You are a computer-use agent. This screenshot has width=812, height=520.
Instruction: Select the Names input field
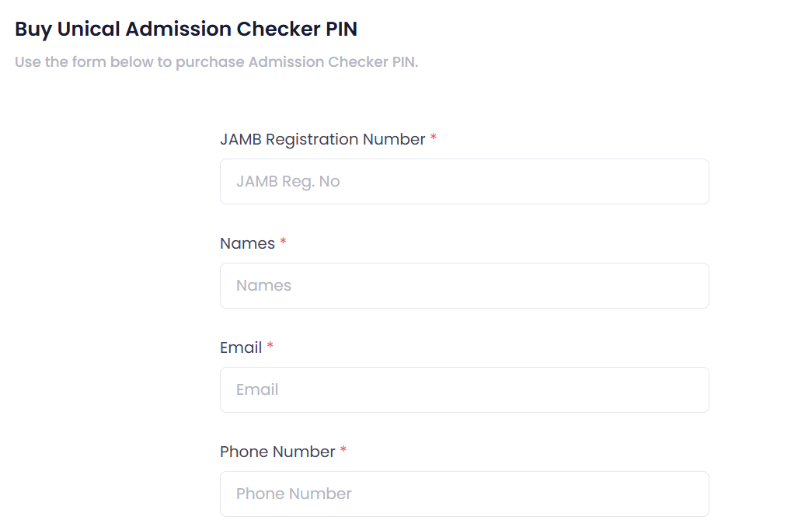click(x=464, y=285)
